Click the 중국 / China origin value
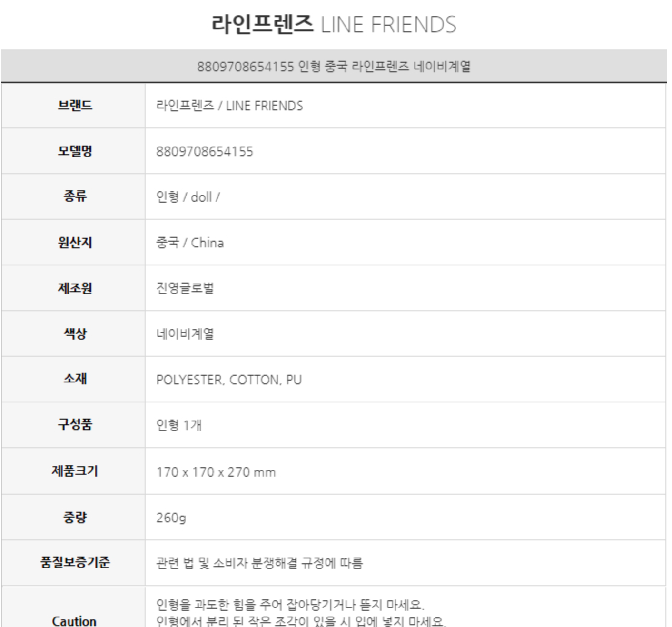The image size is (672, 627). pos(190,243)
